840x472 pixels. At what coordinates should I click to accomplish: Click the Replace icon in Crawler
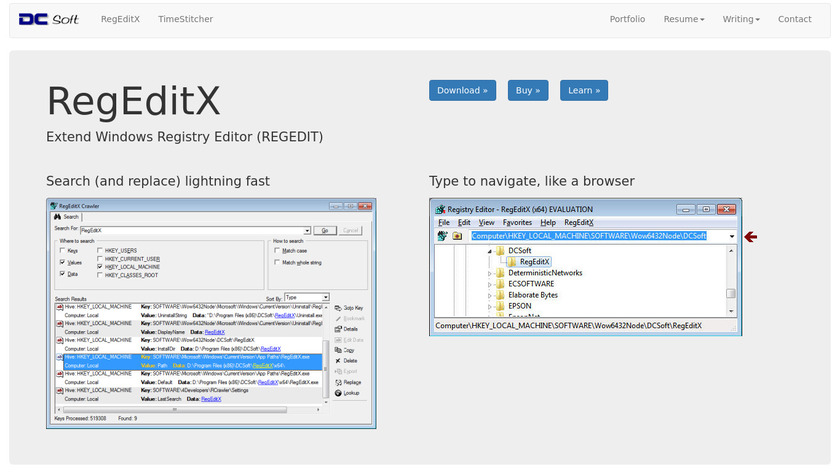click(x=336, y=382)
